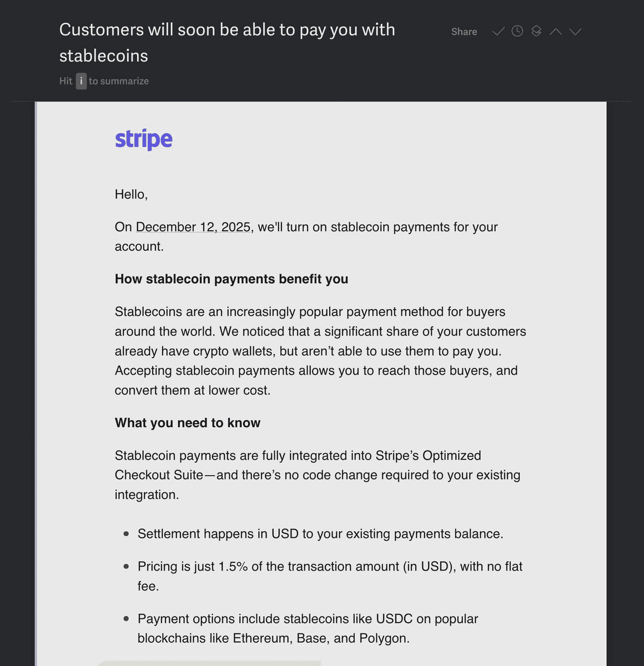Click "How stablecoin payments benefit you" heading
Viewport: 644px width, 666px height.
click(232, 279)
